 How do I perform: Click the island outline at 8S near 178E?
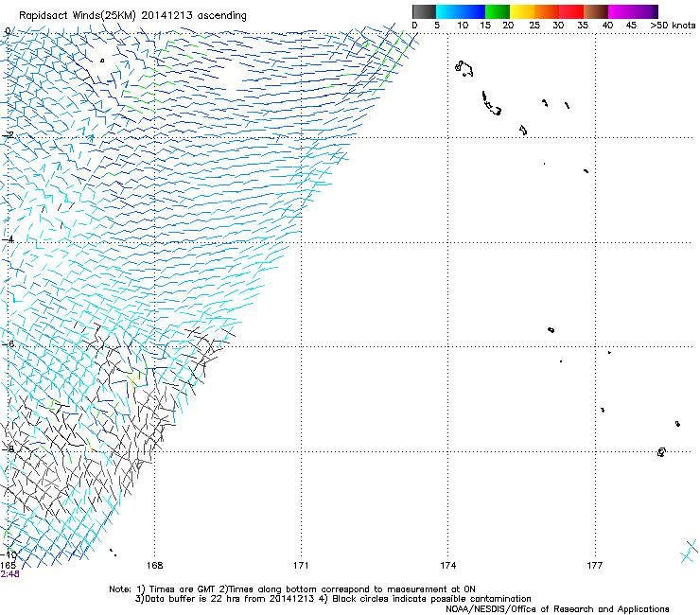pos(661,452)
